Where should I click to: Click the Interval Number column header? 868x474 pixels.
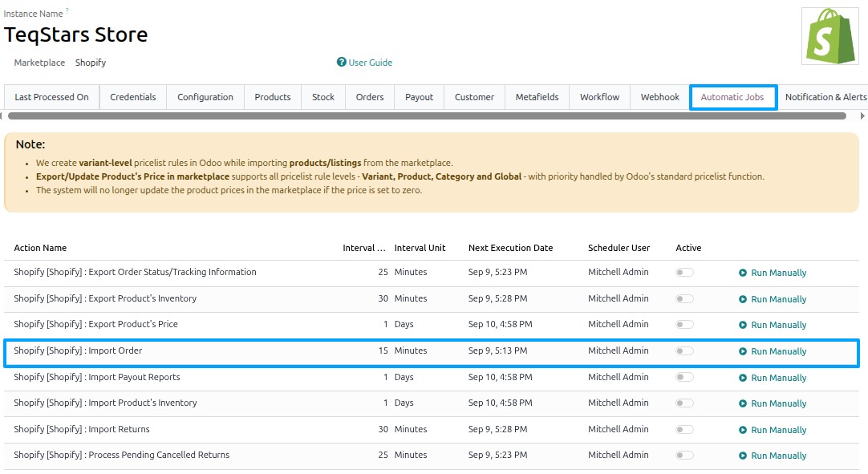click(364, 248)
